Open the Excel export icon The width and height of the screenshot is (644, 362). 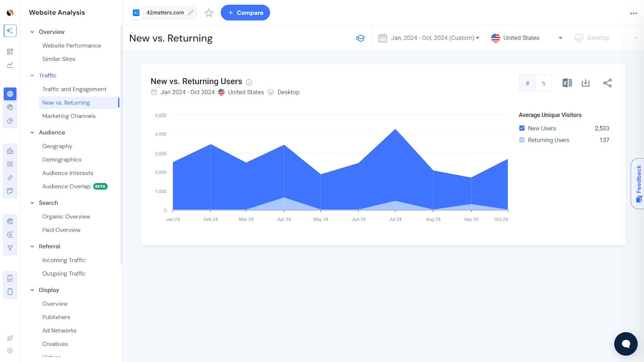pyautogui.click(x=567, y=83)
